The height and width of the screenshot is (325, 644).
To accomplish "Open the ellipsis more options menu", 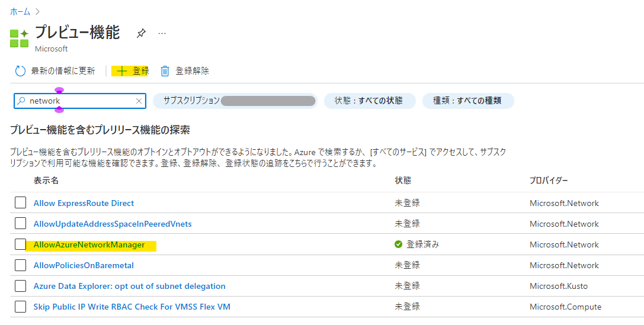I will pyautogui.click(x=162, y=34).
